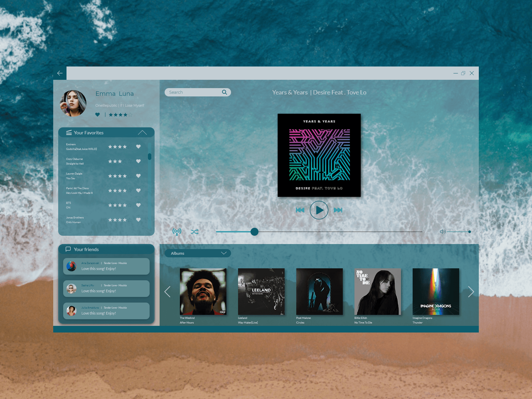532x399 pixels.
Task: Adjust the volume slider knob
Action: [469, 232]
